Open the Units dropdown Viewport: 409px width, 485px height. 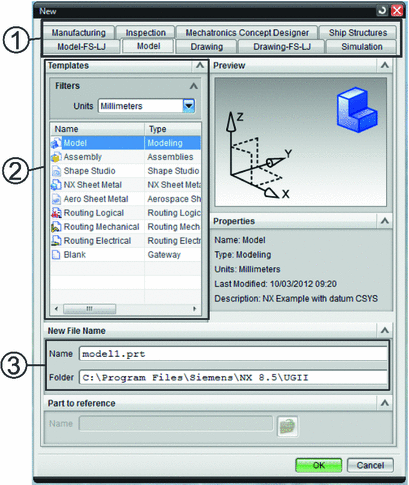click(189, 106)
